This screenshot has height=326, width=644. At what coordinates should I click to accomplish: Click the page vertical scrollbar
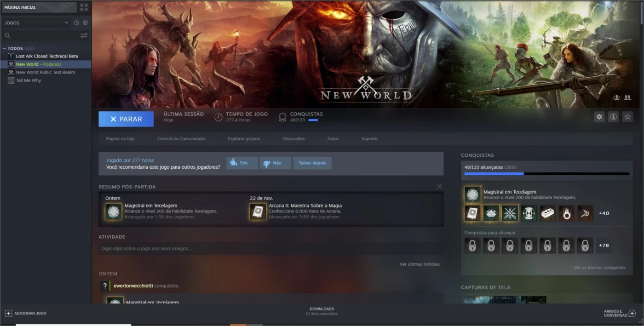[642, 12]
